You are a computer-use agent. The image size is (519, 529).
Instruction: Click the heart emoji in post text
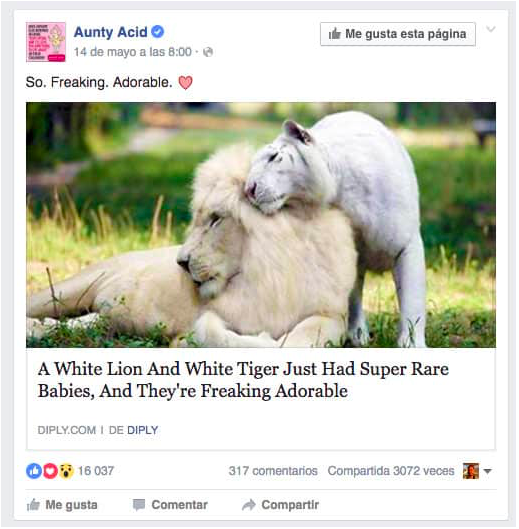coord(185,83)
